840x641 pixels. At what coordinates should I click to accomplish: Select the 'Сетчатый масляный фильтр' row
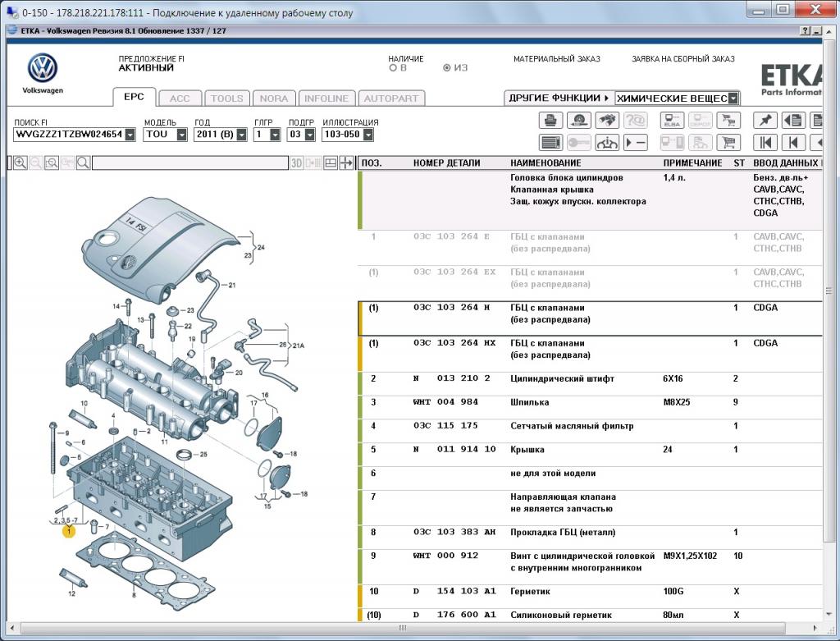590,431
